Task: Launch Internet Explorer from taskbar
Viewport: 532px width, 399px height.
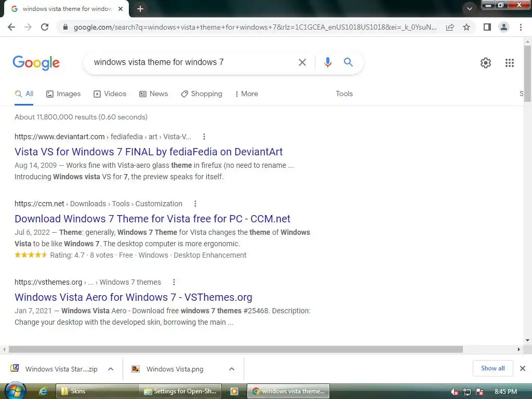Action: 43,392
